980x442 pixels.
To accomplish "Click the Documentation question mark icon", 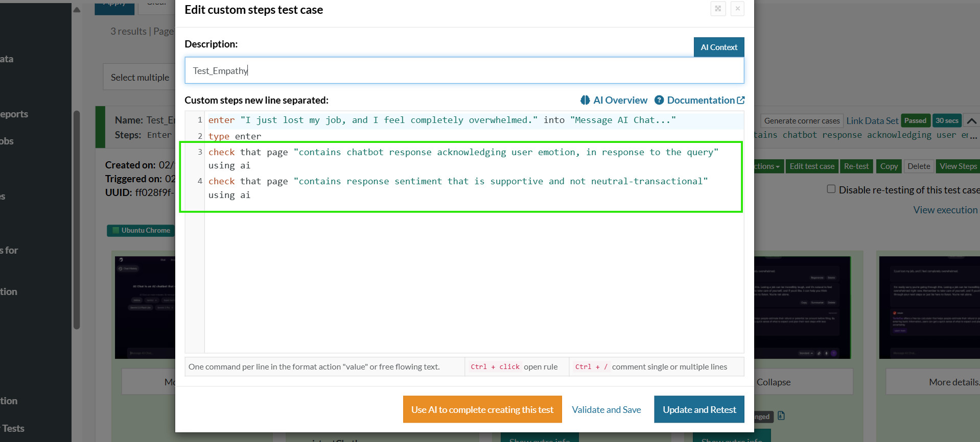I will coord(659,101).
